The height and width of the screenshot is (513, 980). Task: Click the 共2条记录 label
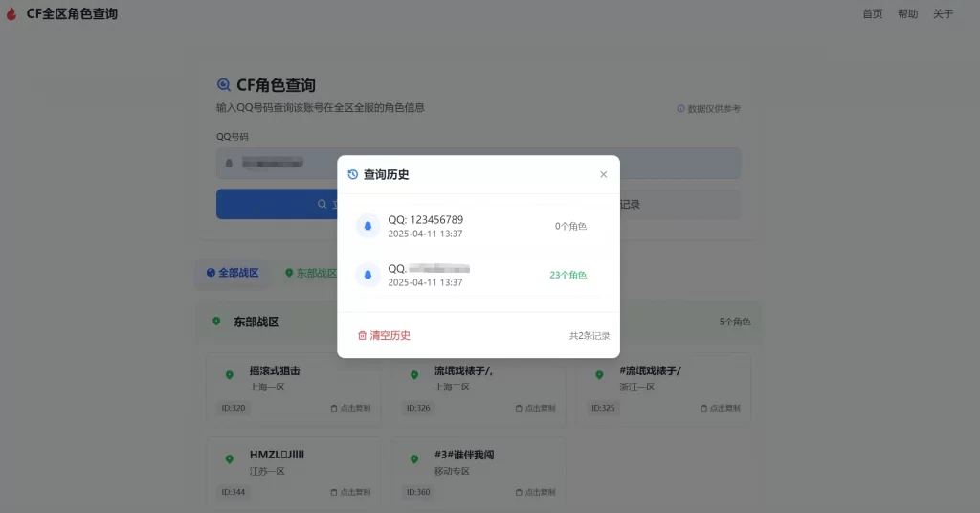[x=590, y=336]
